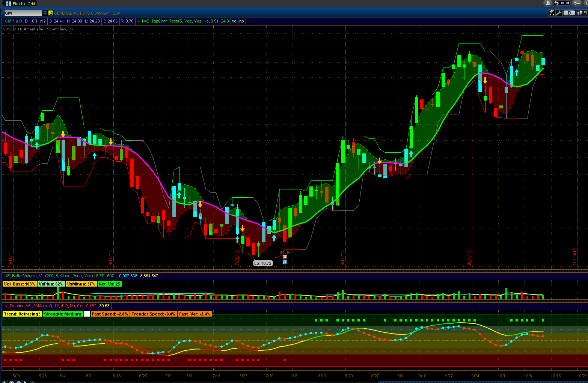
Task: Click the 8,771,607 volume value
Action: pos(105,276)
